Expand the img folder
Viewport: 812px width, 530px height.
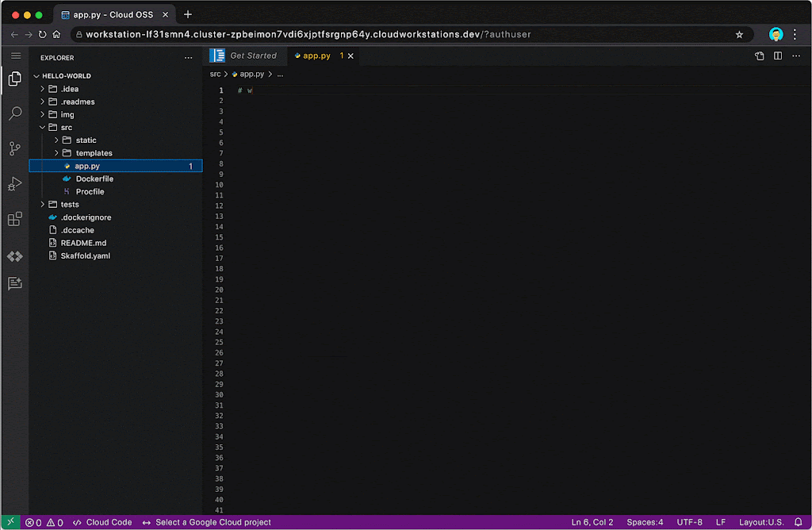click(43, 114)
